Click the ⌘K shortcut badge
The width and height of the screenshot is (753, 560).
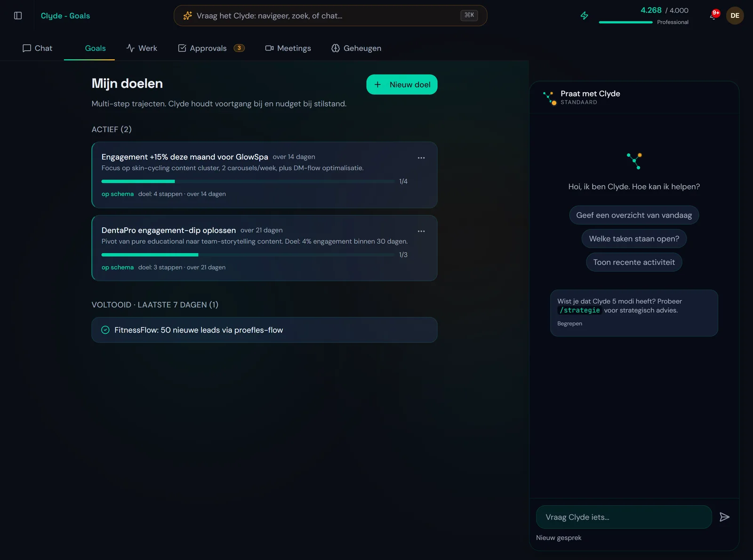click(x=469, y=16)
